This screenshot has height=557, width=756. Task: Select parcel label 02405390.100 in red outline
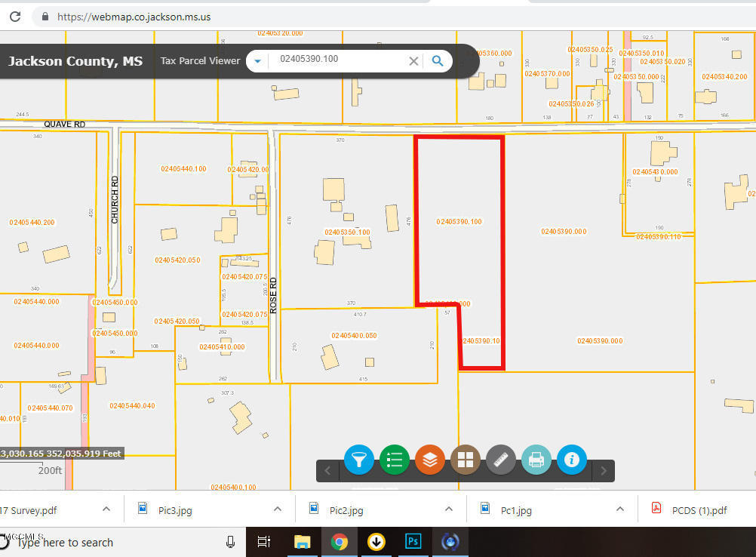[x=459, y=222]
